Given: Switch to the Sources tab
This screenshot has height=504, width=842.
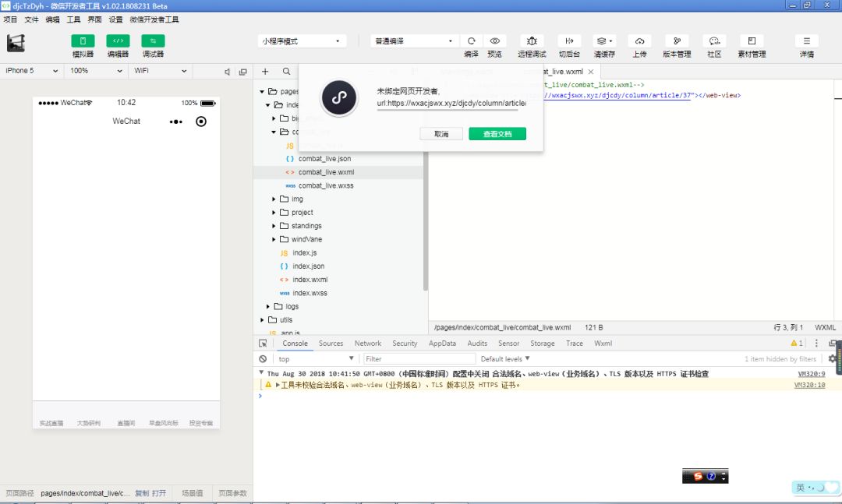Looking at the screenshot, I should point(331,344).
